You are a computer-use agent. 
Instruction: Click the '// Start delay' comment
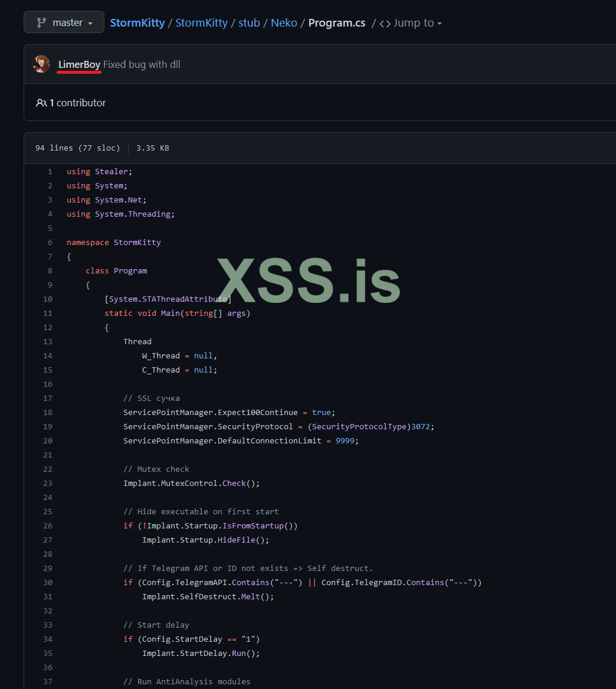(156, 625)
